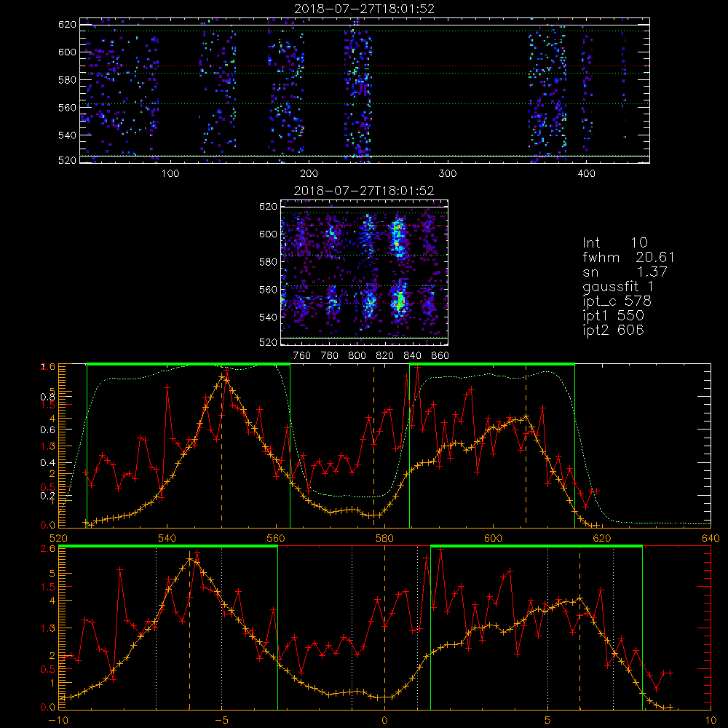Image resolution: width=728 pixels, height=728 pixels.
Task: Click the top plot title 2018-07-27T18:01:52
Action: pos(364,9)
